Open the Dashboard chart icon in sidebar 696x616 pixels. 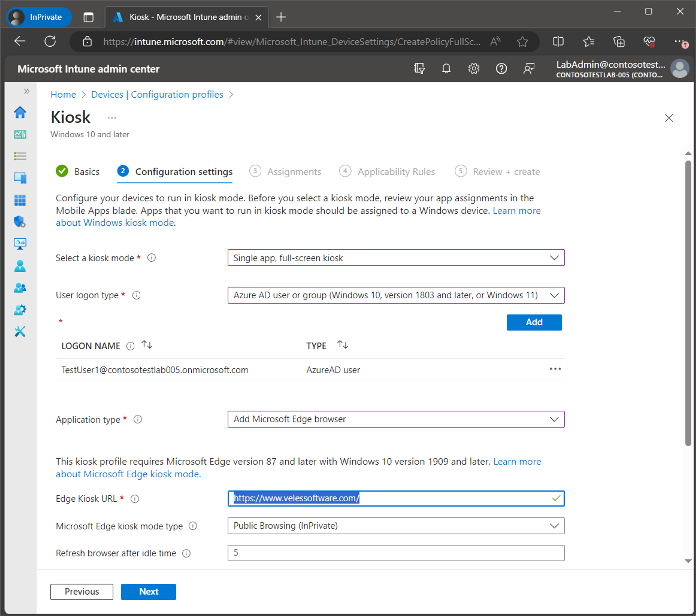click(20, 134)
